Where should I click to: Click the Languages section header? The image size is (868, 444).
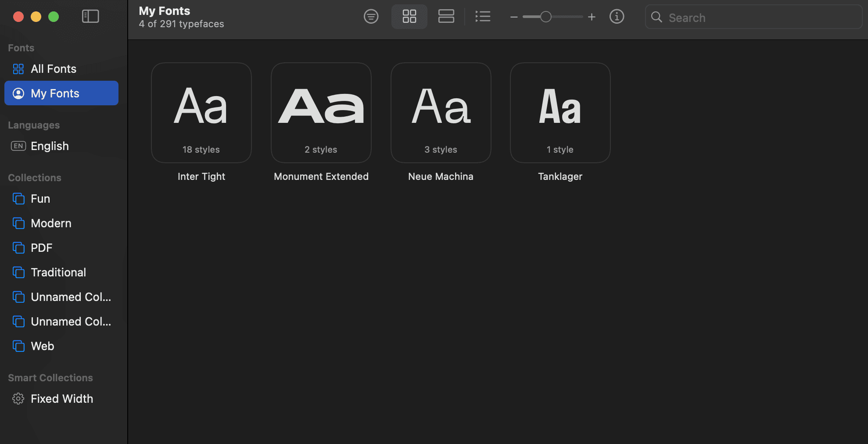tap(34, 125)
